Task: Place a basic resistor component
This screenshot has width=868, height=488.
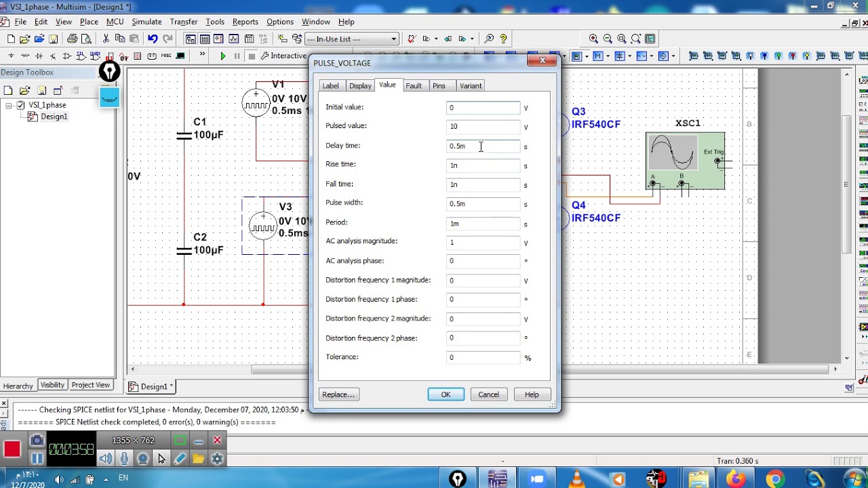Action: (25, 56)
